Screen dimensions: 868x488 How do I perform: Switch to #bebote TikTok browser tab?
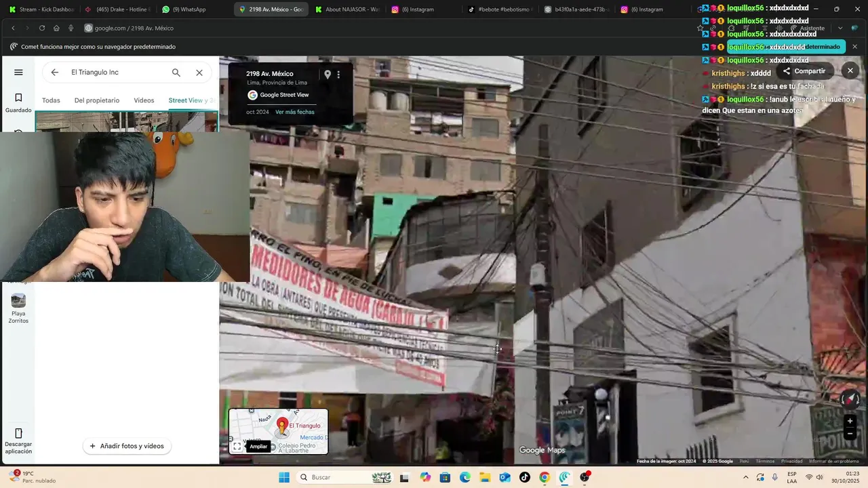[500, 9]
